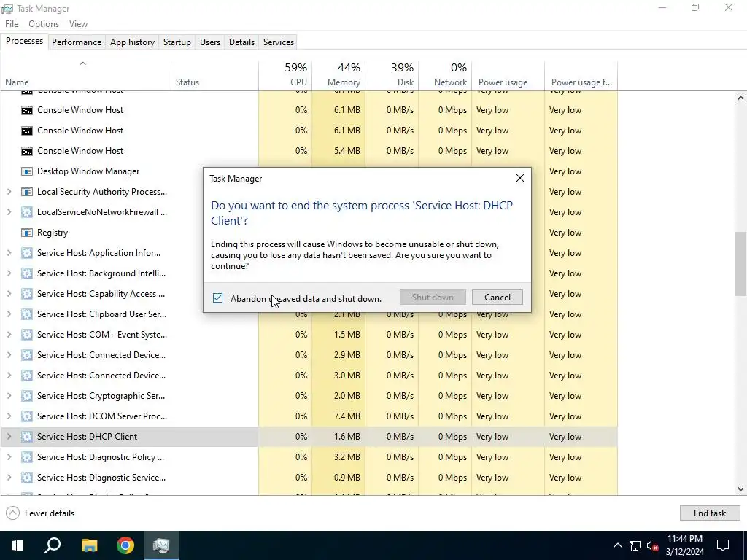Expand LocalServiceNoNetworkFirewall row

(x=9, y=212)
